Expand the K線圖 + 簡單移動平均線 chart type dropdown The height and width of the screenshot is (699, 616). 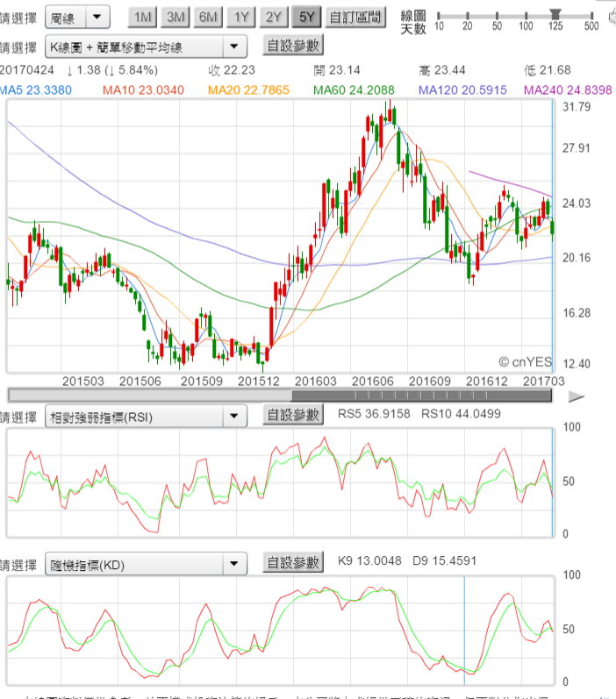coord(146,46)
